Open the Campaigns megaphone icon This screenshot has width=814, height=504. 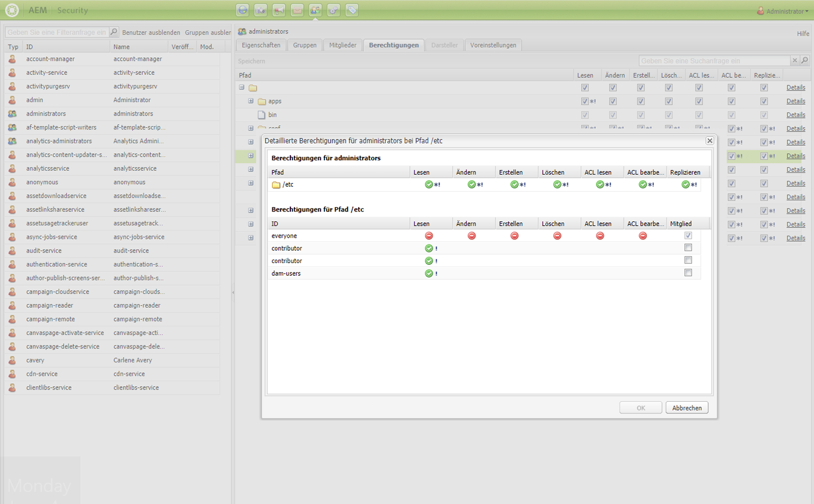(279, 10)
